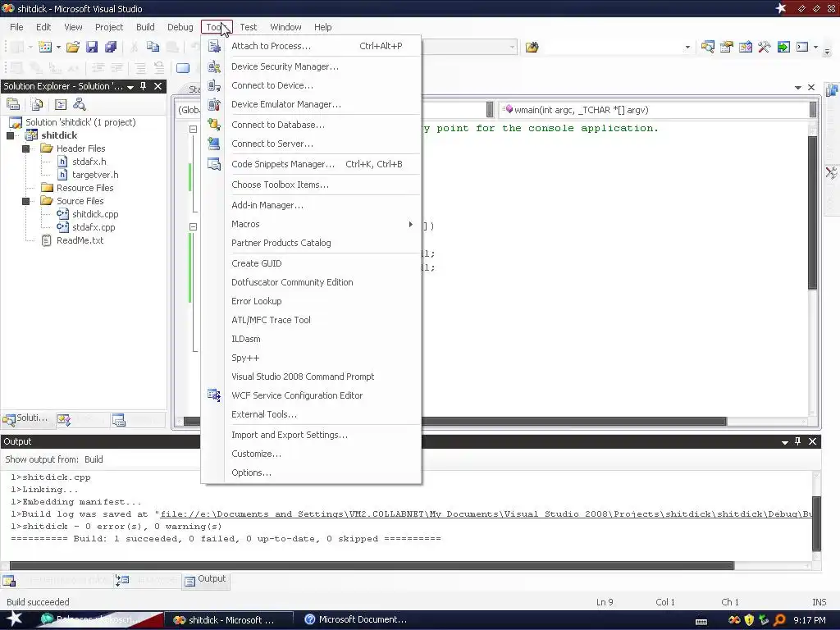Click the Open File toolbar icon
This screenshot has height=630, width=840.
coord(73,47)
